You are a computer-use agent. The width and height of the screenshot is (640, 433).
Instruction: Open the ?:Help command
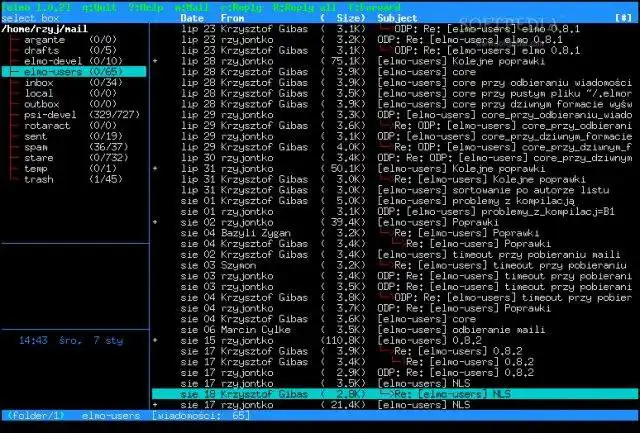point(146,7)
